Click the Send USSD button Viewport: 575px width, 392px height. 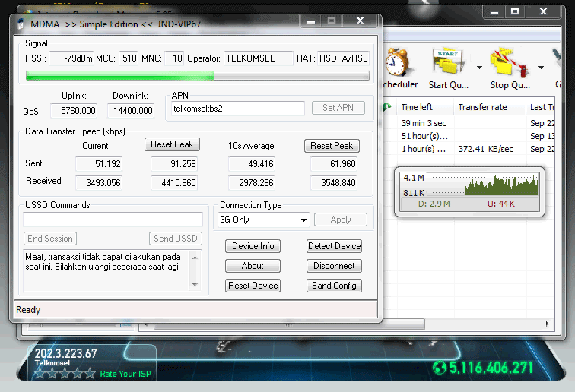[x=176, y=239]
